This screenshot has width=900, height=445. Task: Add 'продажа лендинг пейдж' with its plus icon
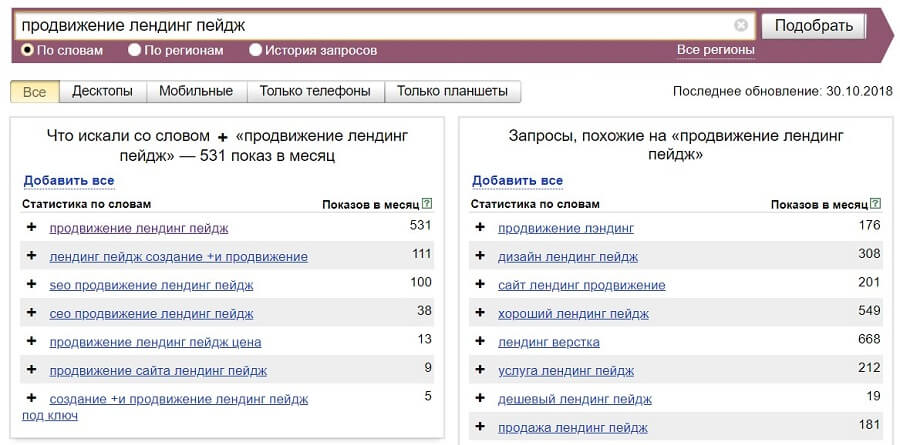pos(480,427)
